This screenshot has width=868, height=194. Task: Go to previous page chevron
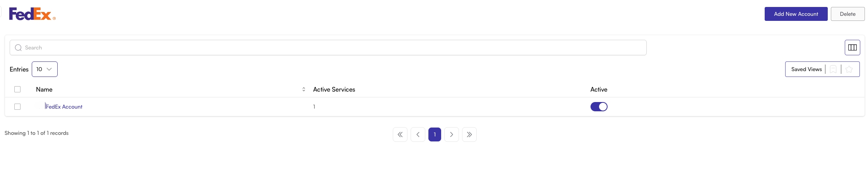tap(418, 134)
